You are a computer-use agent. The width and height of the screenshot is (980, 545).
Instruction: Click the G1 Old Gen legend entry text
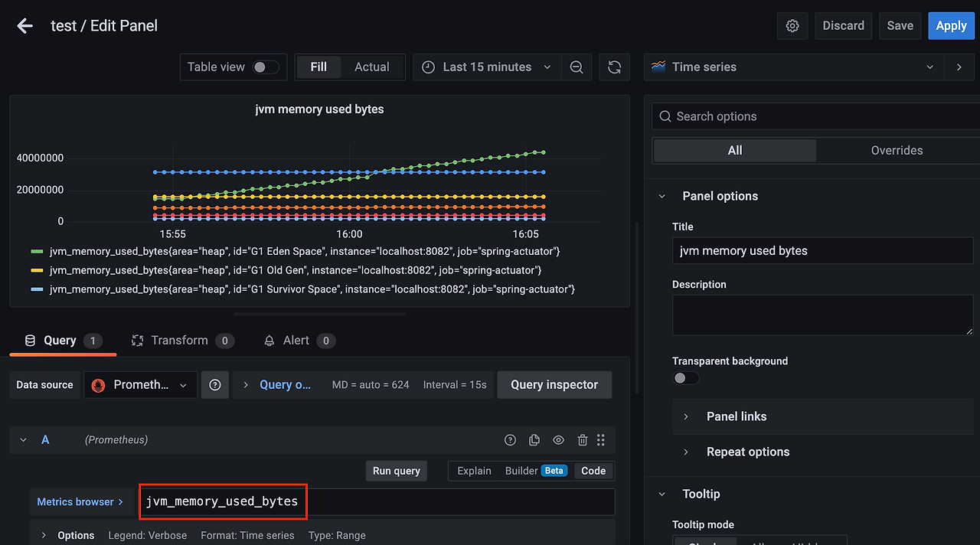tap(296, 270)
